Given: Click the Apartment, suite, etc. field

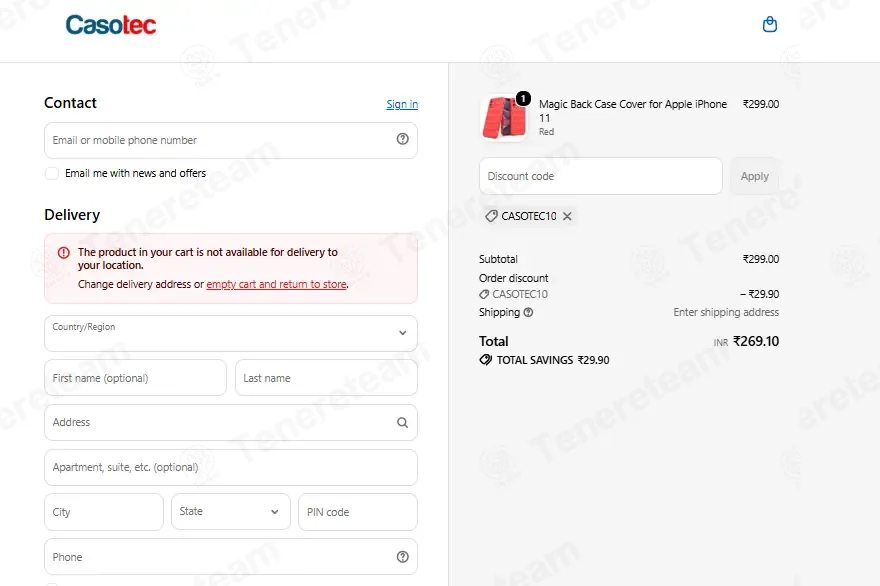Looking at the screenshot, I should [x=231, y=468].
